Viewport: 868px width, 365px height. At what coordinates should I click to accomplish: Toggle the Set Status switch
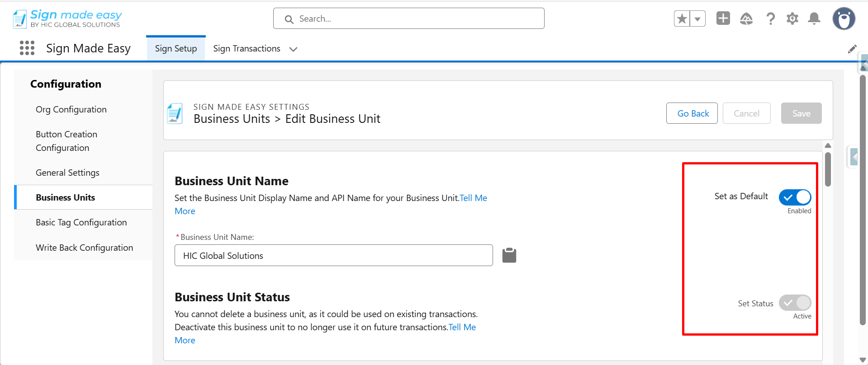coord(795,303)
